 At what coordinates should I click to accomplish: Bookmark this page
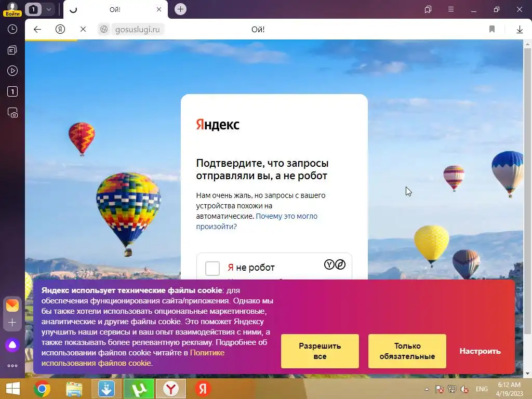pyautogui.click(x=492, y=30)
